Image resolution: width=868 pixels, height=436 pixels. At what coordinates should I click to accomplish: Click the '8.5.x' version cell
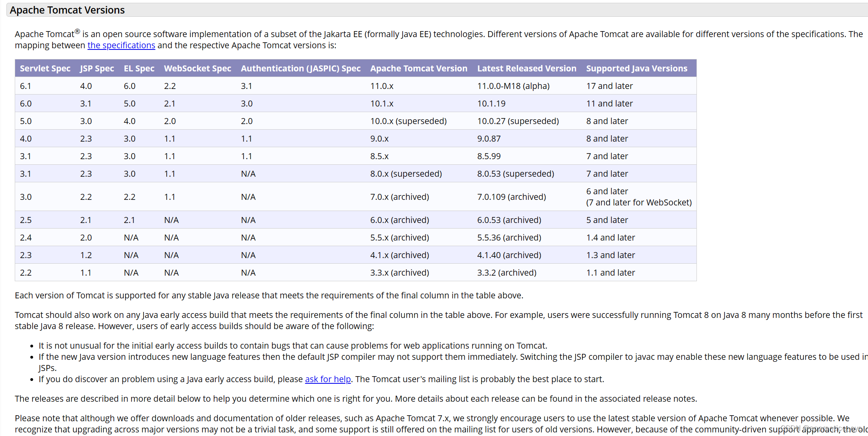pos(379,156)
